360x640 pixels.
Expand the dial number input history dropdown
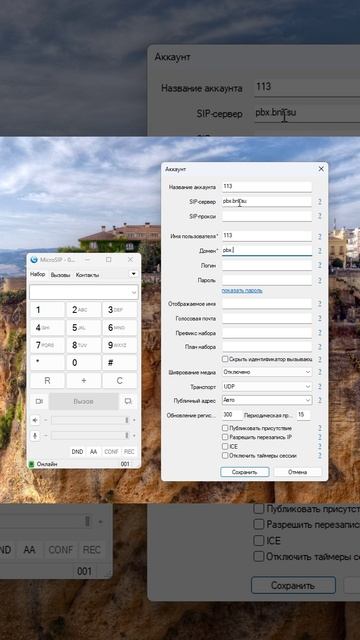(134, 293)
